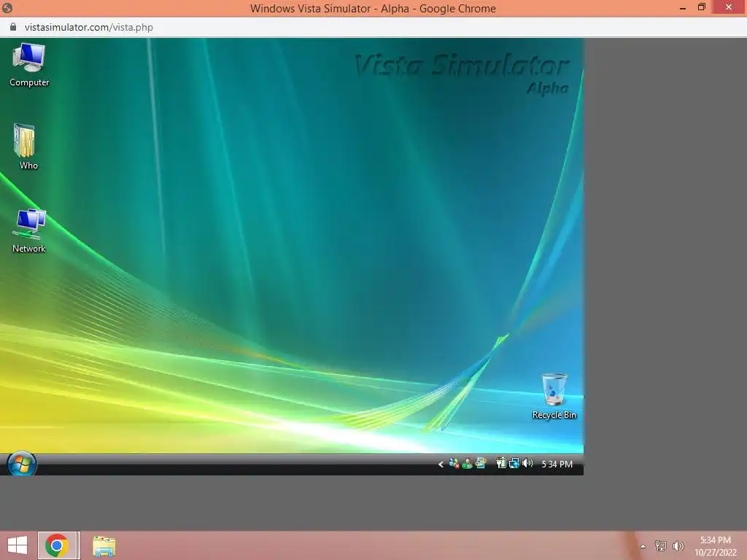Click the Messenger user icon in Vista tray
747x560 pixels.
point(468,463)
